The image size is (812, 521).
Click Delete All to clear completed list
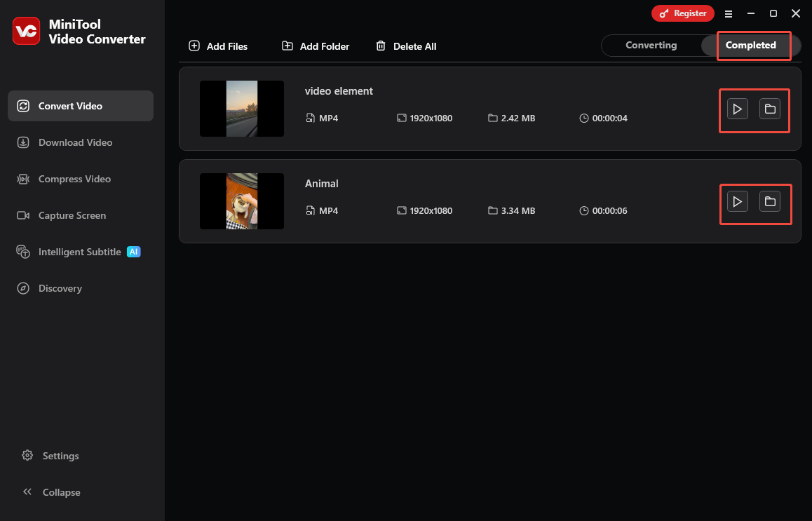pos(406,46)
